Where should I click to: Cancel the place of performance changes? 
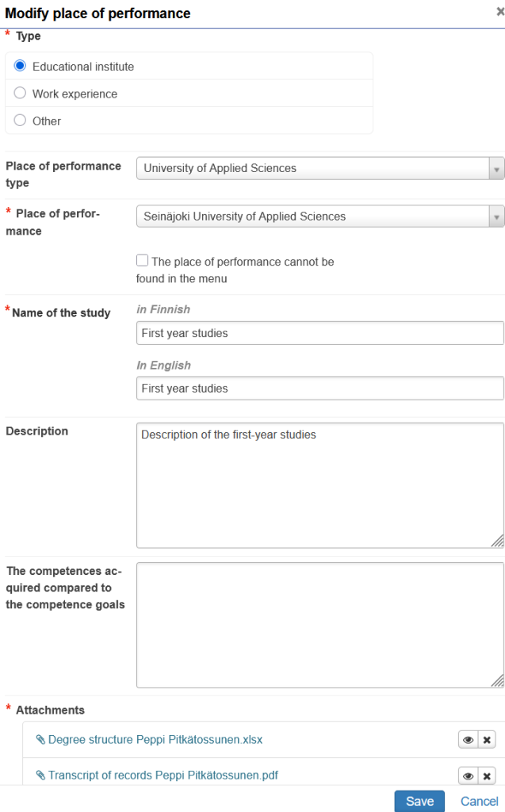point(479,801)
